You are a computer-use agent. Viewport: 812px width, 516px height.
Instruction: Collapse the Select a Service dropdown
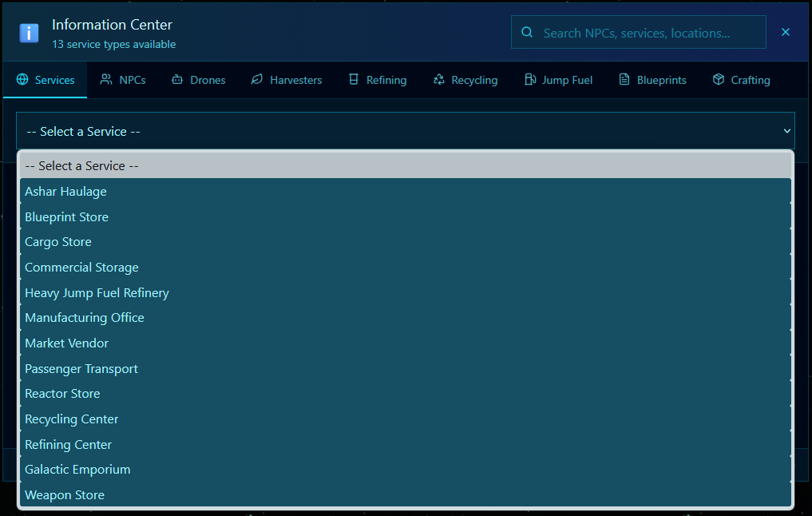pyautogui.click(x=405, y=131)
